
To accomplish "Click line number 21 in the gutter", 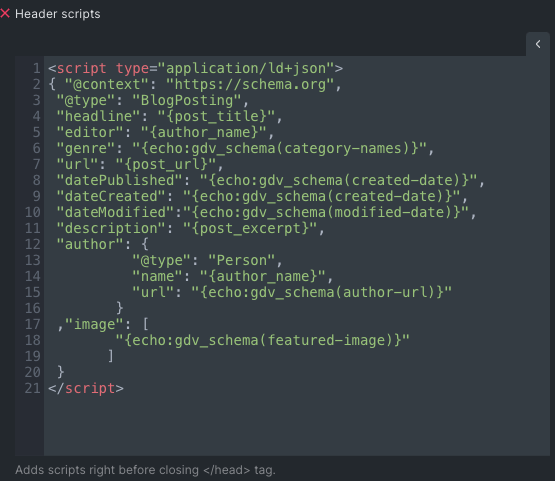I will click(x=33, y=388).
